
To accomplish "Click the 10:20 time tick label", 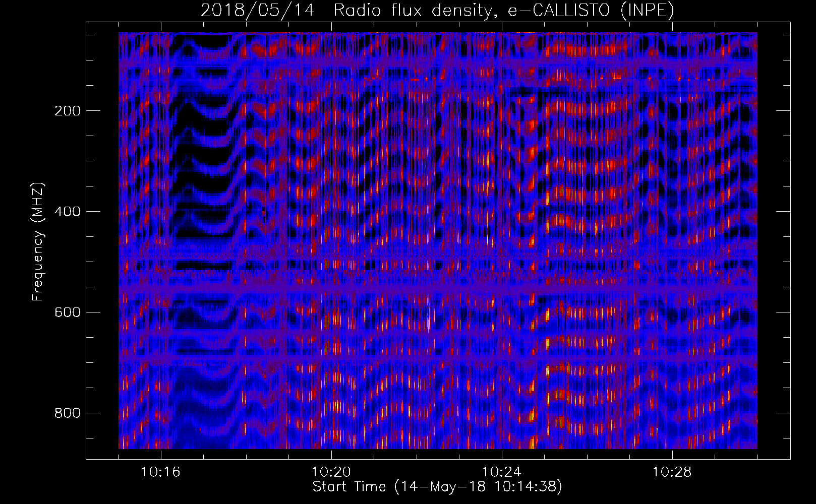I will (x=331, y=472).
